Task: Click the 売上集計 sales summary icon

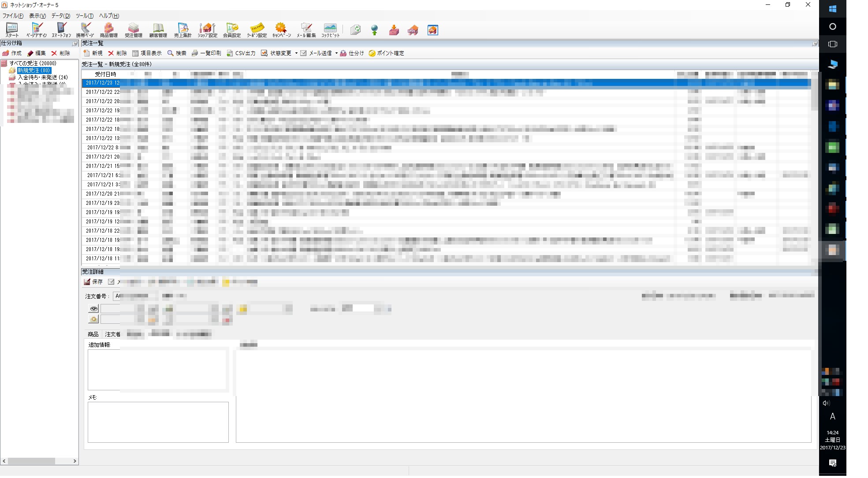Action: point(183,30)
